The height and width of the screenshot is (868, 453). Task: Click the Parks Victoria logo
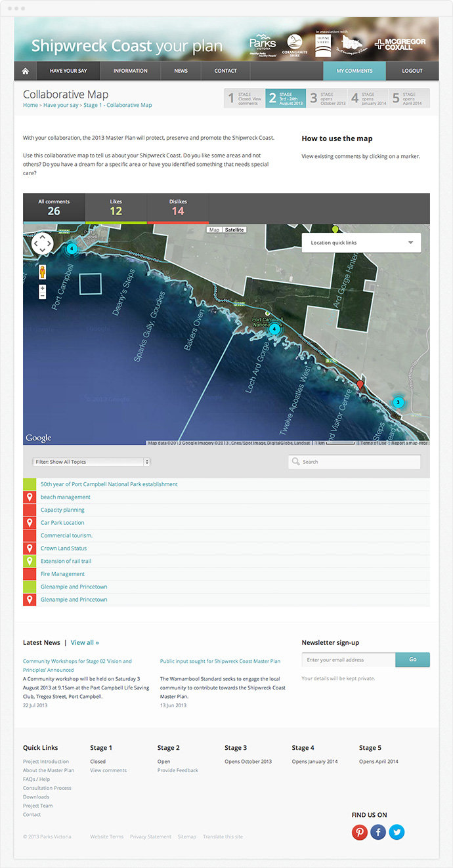(262, 46)
